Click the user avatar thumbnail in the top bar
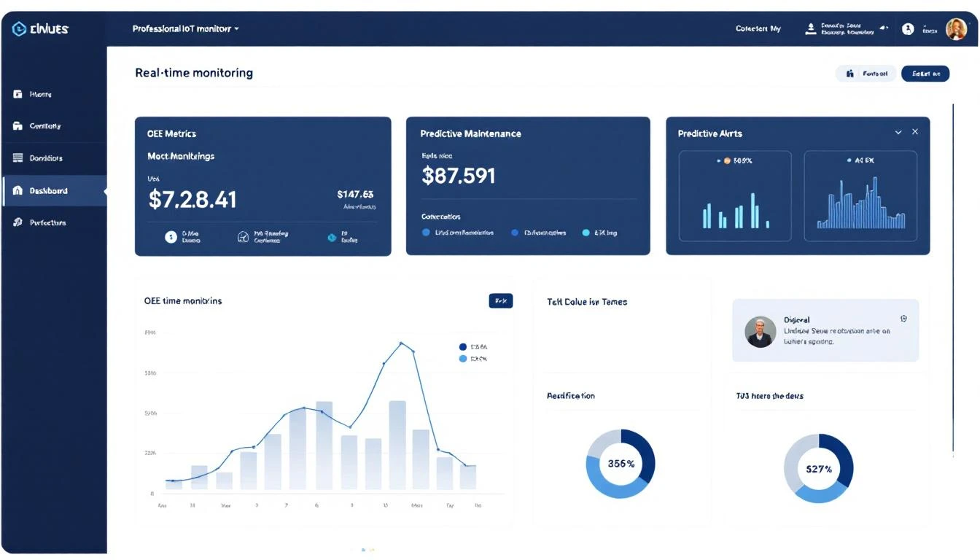The height and width of the screenshot is (560, 980). (956, 28)
